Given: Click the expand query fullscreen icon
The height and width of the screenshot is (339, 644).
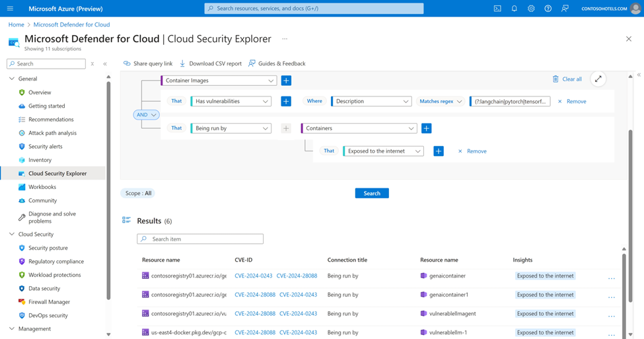Looking at the screenshot, I should coord(598,79).
